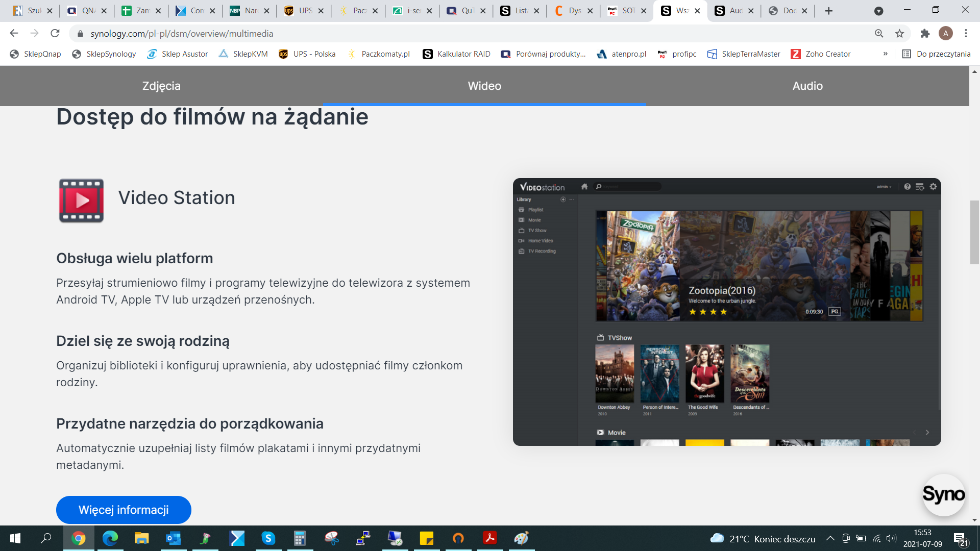980x551 pixels.
Task: Open File Explorer from the taskbar
Action: [141, 538]
